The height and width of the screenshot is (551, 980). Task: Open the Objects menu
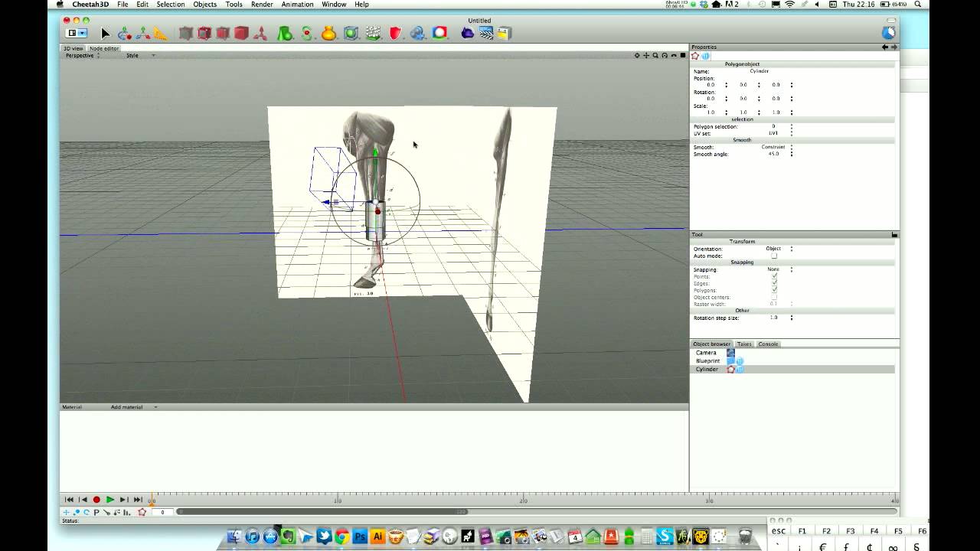[x=204, y=5]
